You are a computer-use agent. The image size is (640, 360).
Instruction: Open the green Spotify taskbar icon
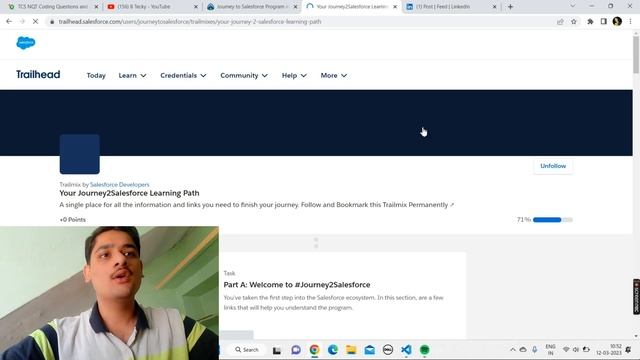pos(424,350)
